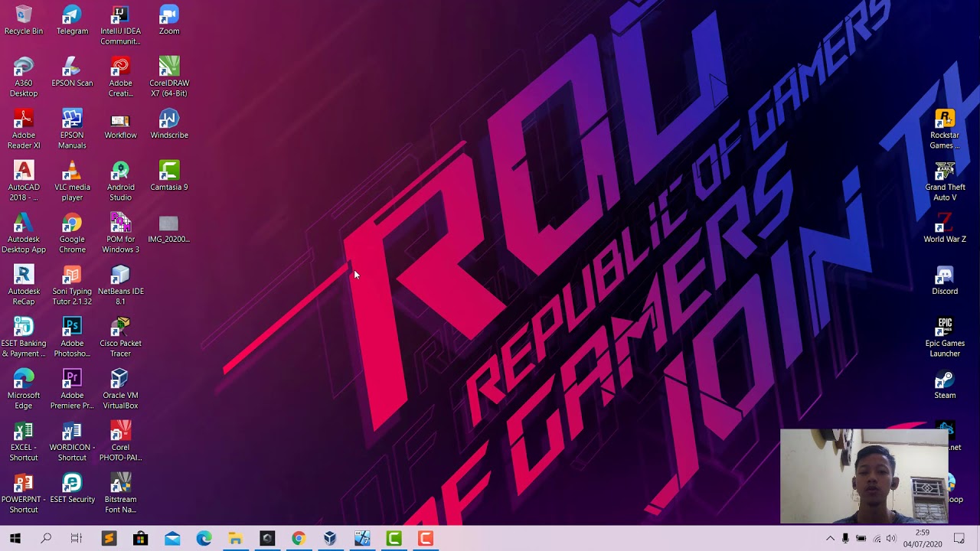The width and height of the screenshot is (980, 551).
Task: Select the Adobe Premiere Pro desktop icon
Action: point(72,390)
